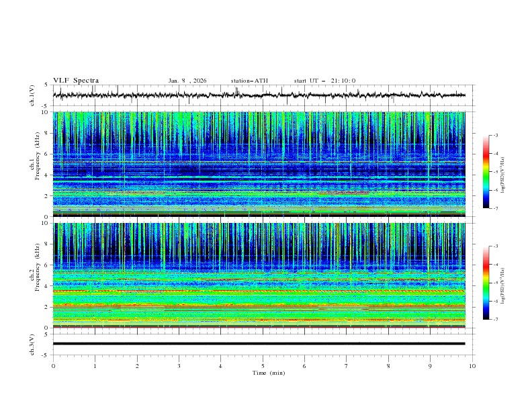Click time axis tick label "10"
Screen dimensions: 532x411
tap(472, 366)
